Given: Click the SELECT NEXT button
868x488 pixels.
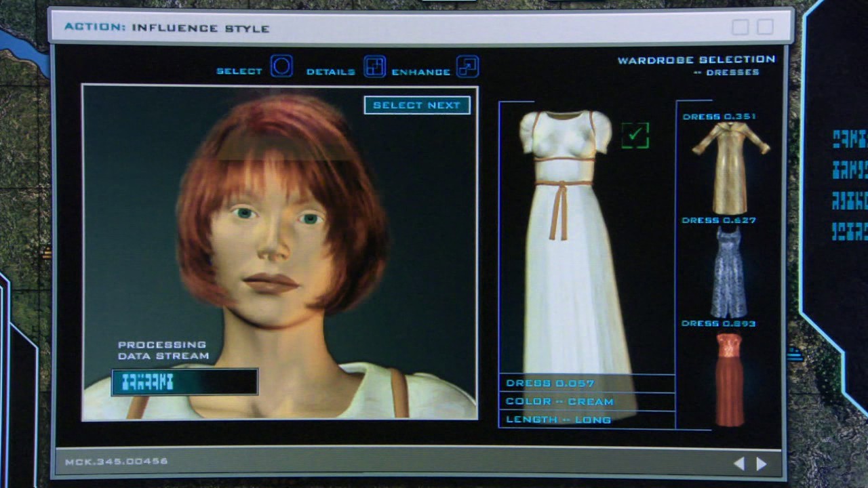Looking at the screenshot, I should point(417,105).
